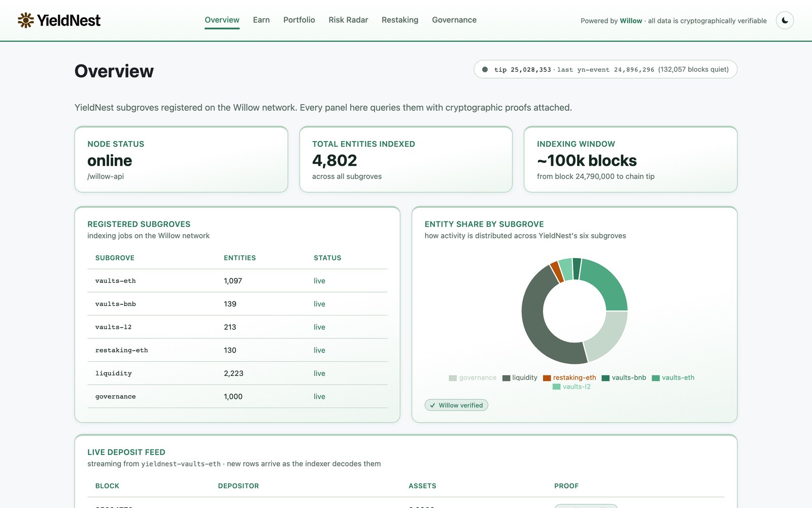Select the vaults-l2 subgrove row
This screenshot has height=508, width=812.
(x=237, y=327)
